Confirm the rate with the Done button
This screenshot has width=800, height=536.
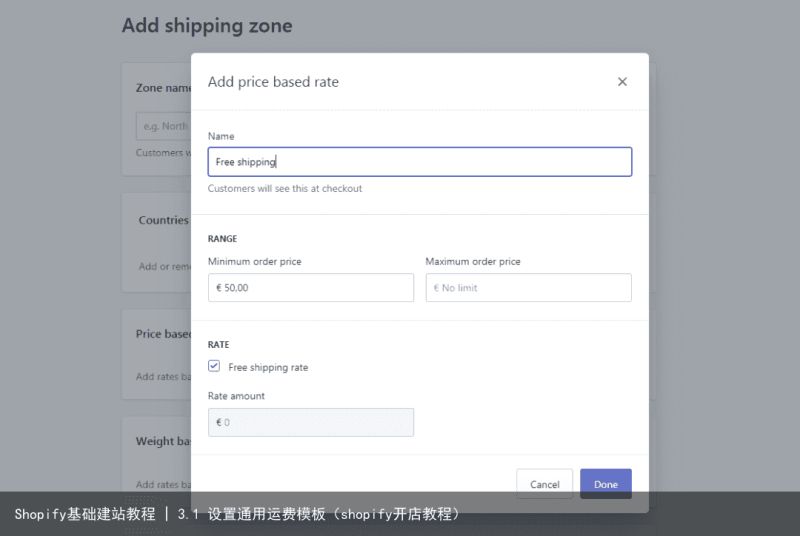[x=606, y=484]
